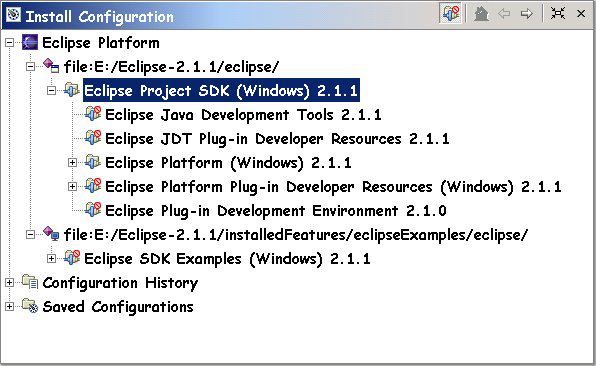This screenshot has width=596, height=366.
Task: Expand Eclipse Platform Plug-in Developer Resources node
Action: [72, 187]
